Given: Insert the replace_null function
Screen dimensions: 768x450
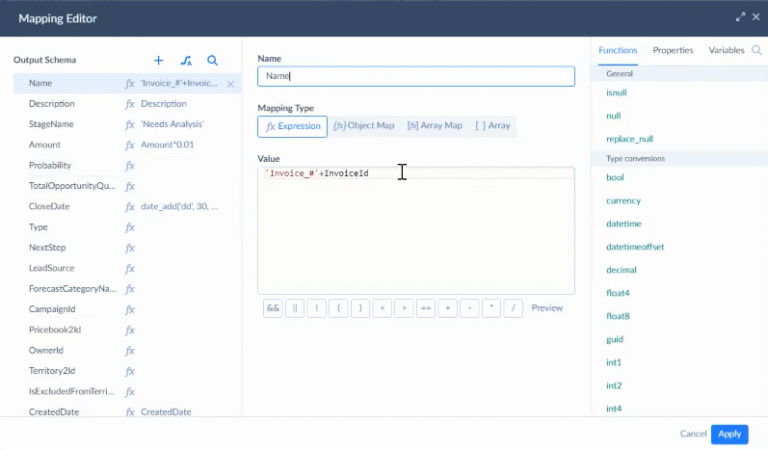Looking at the screenshot, I should pos(629,139).
